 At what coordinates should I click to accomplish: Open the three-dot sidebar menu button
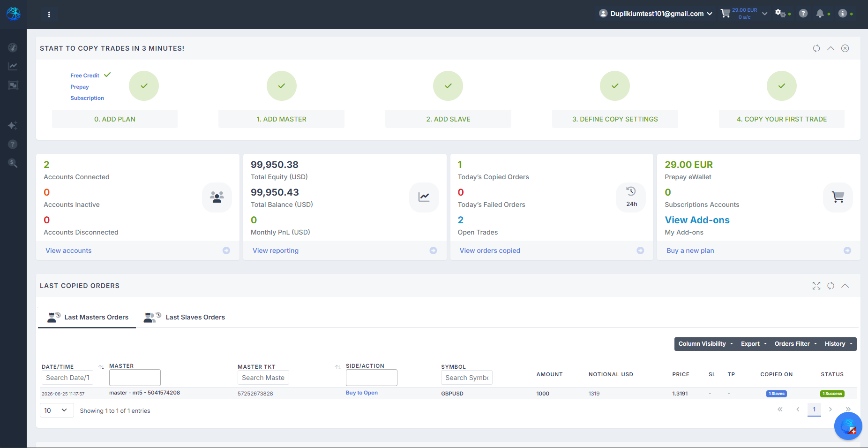click(49, 15)
